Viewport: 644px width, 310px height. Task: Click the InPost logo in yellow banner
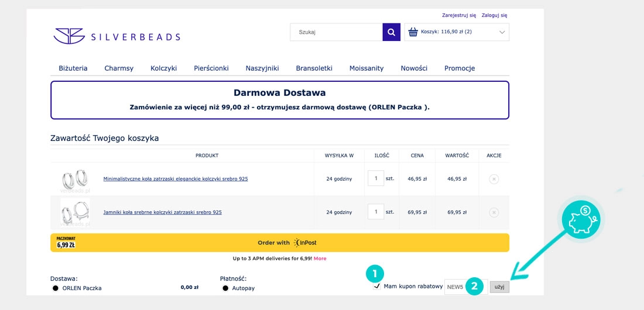point(305,243)
